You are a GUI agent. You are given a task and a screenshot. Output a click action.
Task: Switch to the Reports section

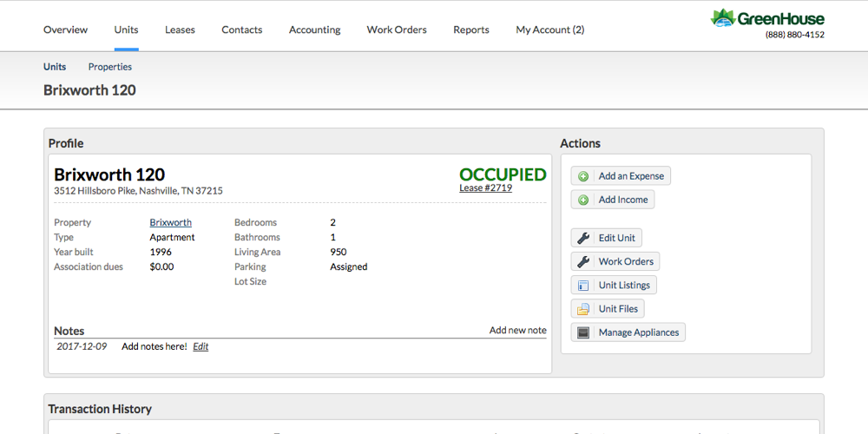pos(471,30)
